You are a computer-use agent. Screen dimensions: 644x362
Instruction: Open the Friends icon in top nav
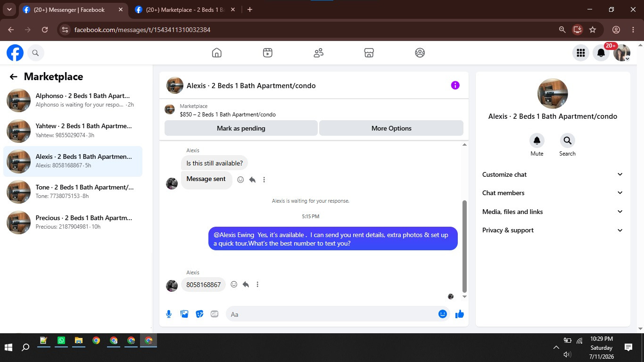pos(319,53)
